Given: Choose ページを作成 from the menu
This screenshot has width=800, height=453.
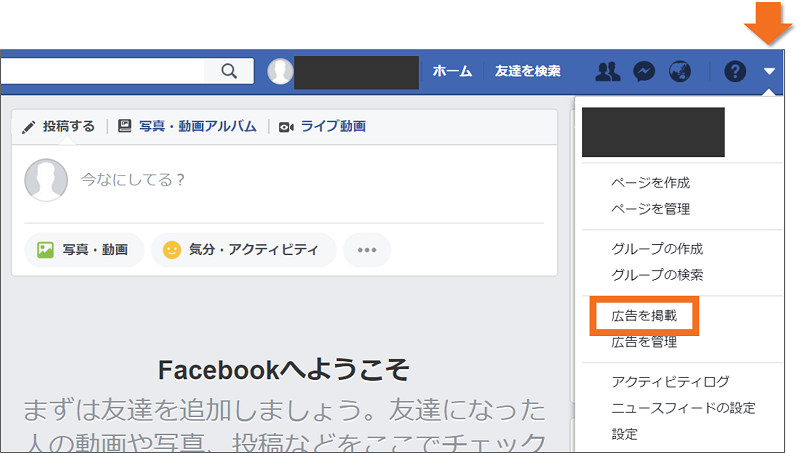Looking at the screenshot, I should click(x=651, y=183).
